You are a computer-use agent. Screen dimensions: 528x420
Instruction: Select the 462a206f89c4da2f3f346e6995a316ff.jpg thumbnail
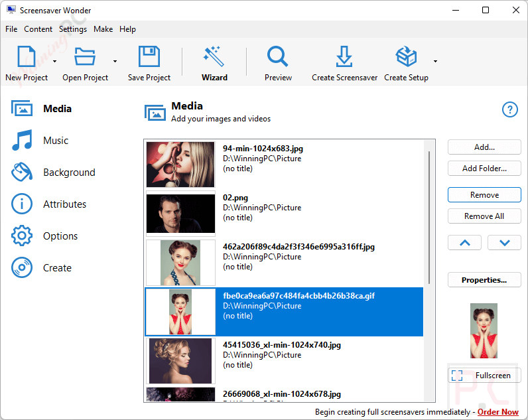click(x=180, y=263)
